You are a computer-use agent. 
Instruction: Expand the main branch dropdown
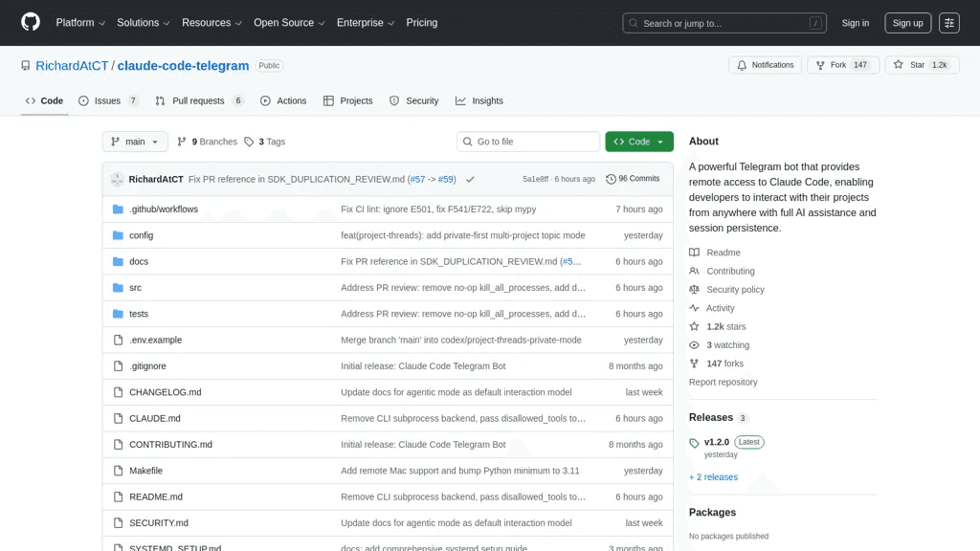(x=135, y=142)
